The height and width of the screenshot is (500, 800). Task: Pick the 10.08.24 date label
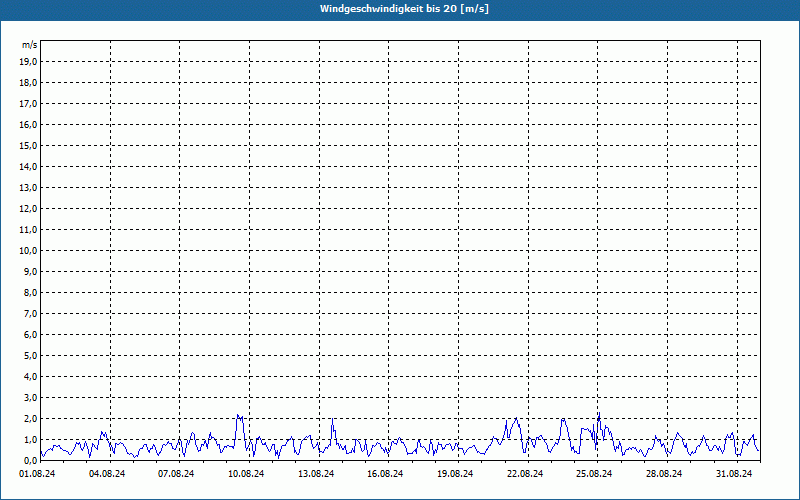246,474
